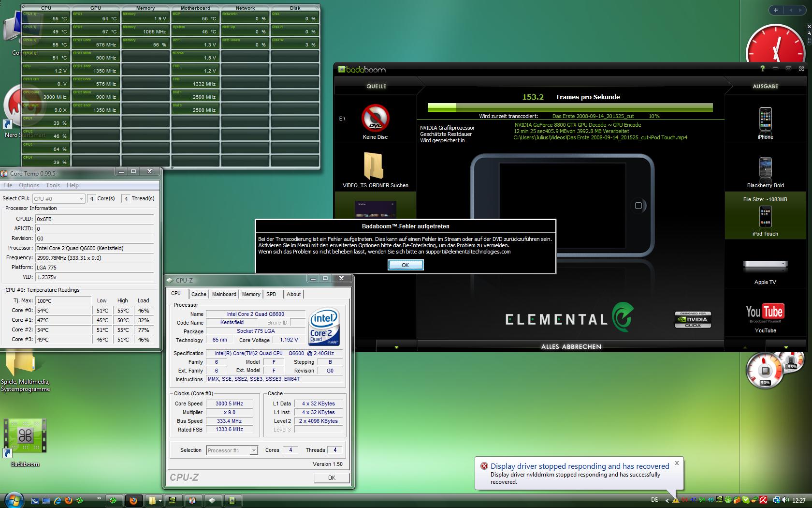Screen dimensions: 812x508
Task: Click the CPU meter sidebar gadget
Action: tap(765, 371)
